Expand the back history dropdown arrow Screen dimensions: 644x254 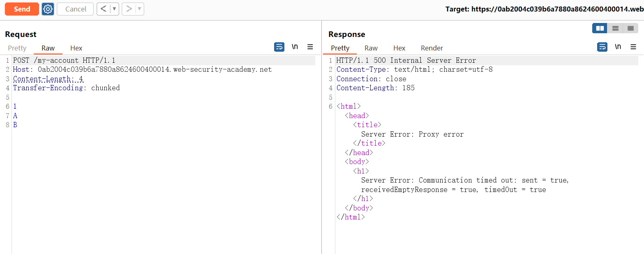114,9
